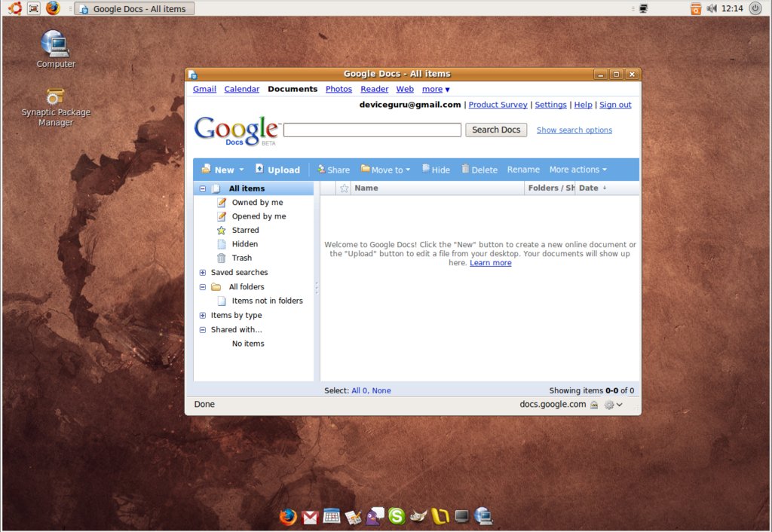772x532 pixels.
Task: Click the Hide toolbar button
Action: 436,170
